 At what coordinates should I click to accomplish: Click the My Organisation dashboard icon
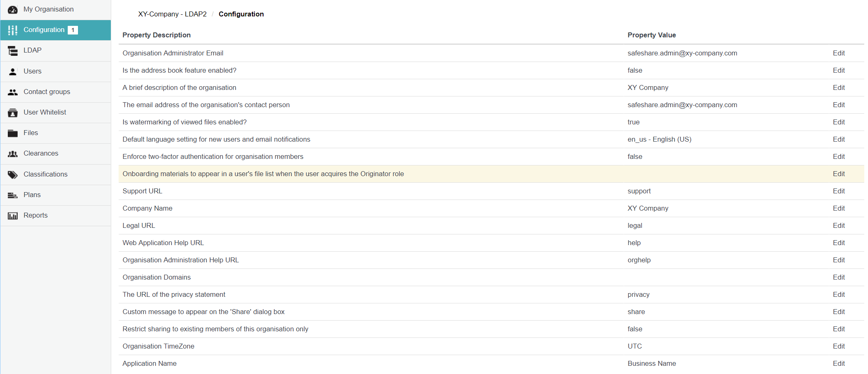coord(13,9)
